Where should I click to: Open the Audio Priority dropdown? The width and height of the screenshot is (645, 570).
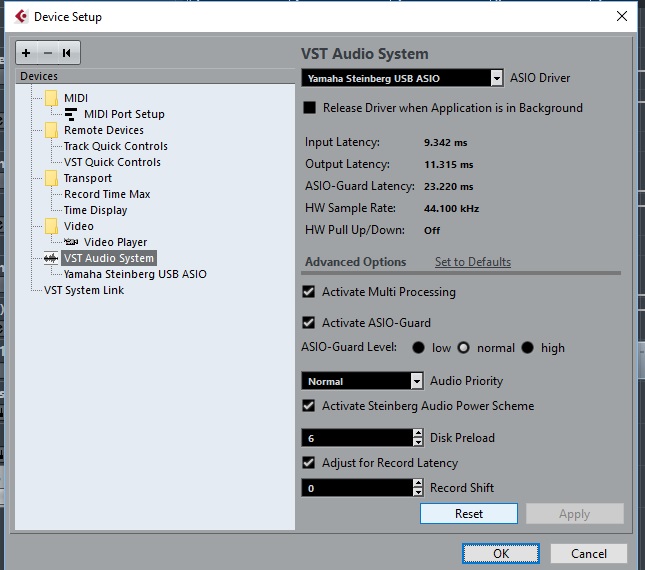click(417, 381)
